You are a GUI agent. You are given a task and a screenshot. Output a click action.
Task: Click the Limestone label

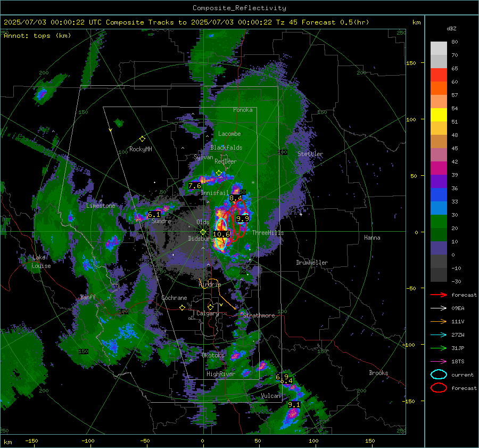pos(101,206)
